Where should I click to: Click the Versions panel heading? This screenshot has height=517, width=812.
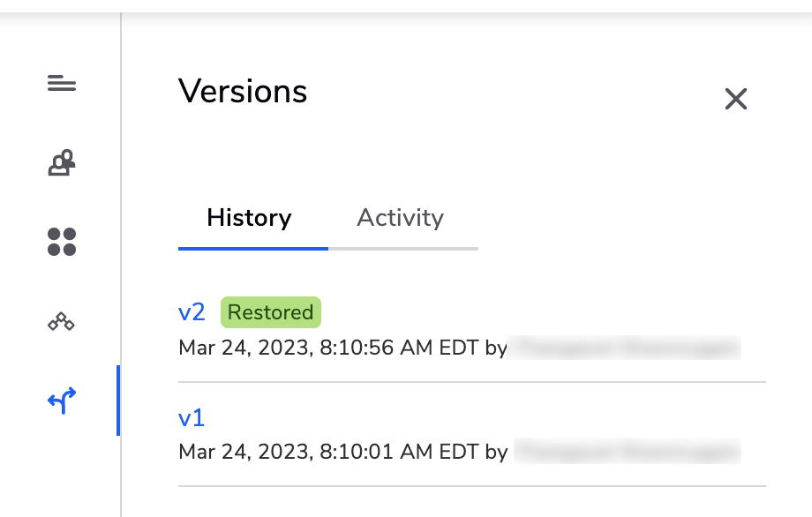243,92
